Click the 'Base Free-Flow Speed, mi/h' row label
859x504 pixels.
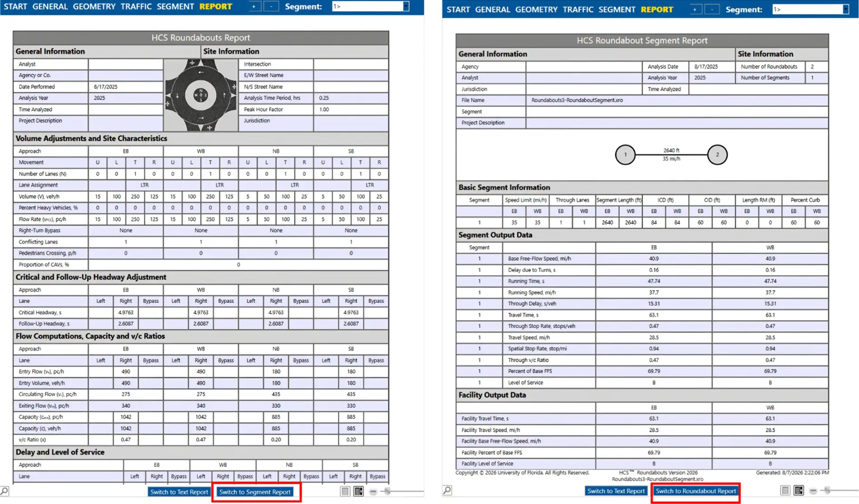pyautogui.click(x=539, y=259)
